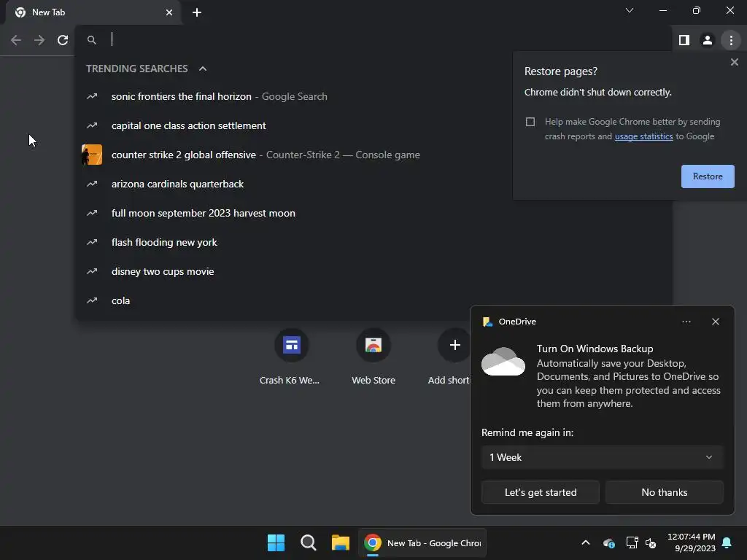The height and width of the screenshot is (560, 747).
Task: Show hidden system tray icons
Action: pos(586,542)
